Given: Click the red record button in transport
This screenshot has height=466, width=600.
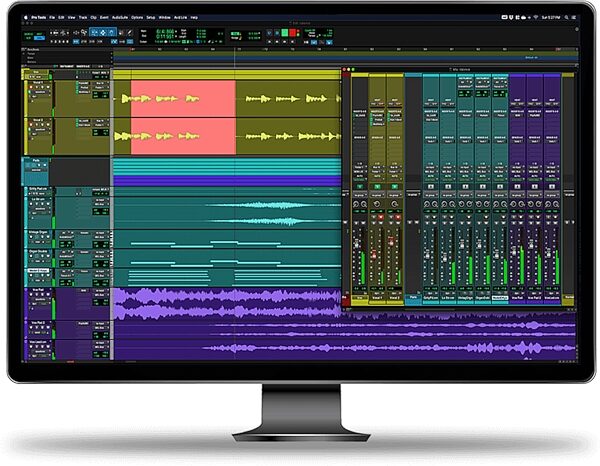Looking at the screenshot, I should pos(292,33).
